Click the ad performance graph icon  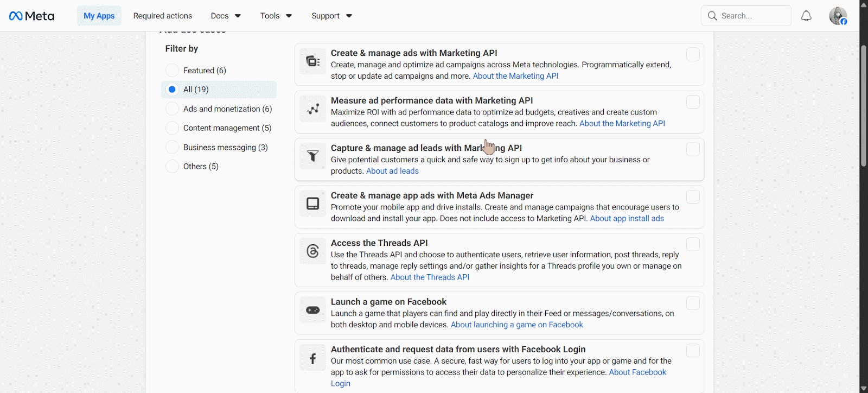[313, 109]
